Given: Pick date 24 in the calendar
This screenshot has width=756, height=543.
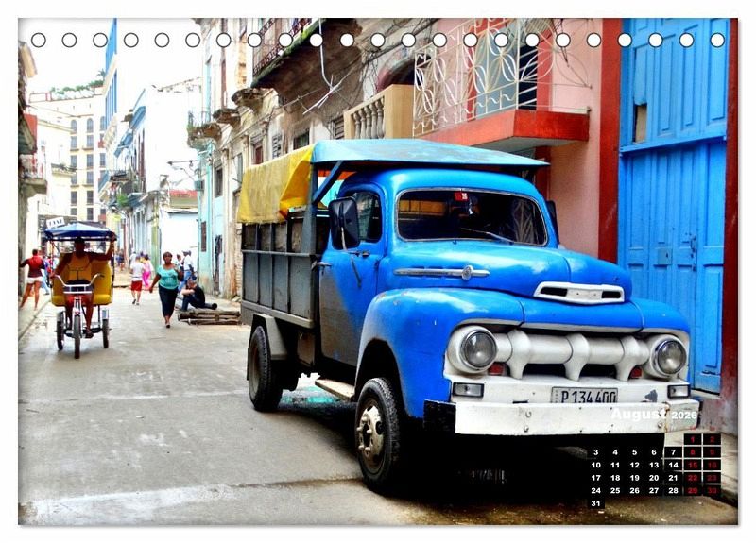Looking at the screenshot, I should 595,490.
